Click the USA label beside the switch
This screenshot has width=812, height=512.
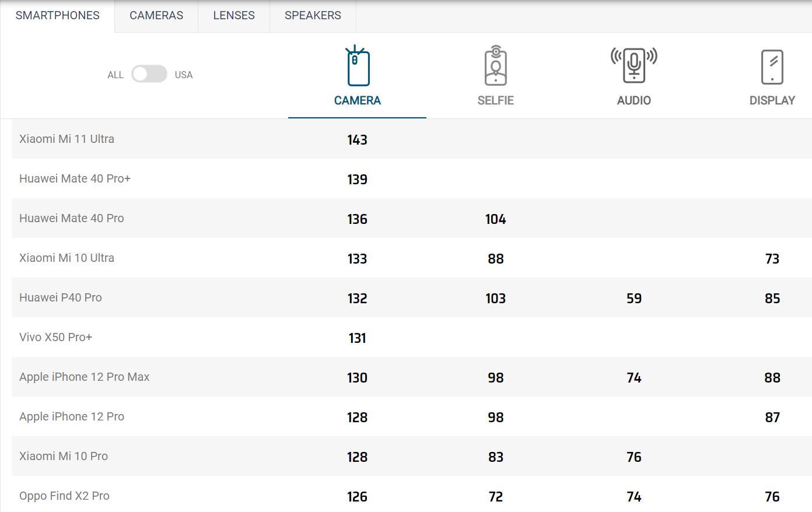(x=184, y=75)
